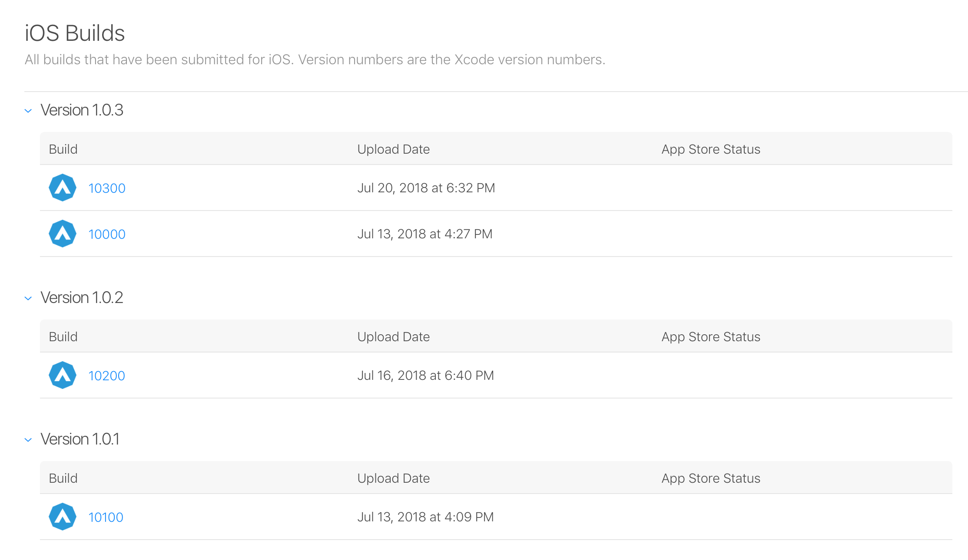
Task: Click App Store Status header under Version 1.0.3
Action: pos(711,149)
